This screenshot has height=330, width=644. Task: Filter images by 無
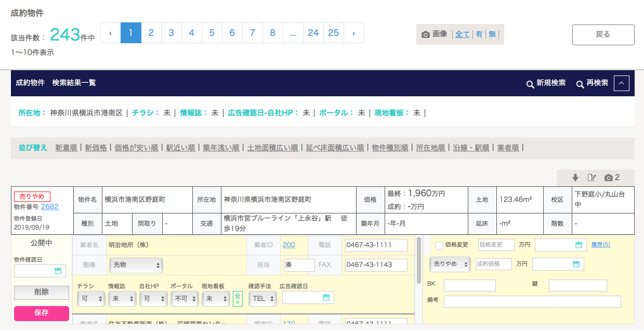pyautogui.click(x=492, y=34)
